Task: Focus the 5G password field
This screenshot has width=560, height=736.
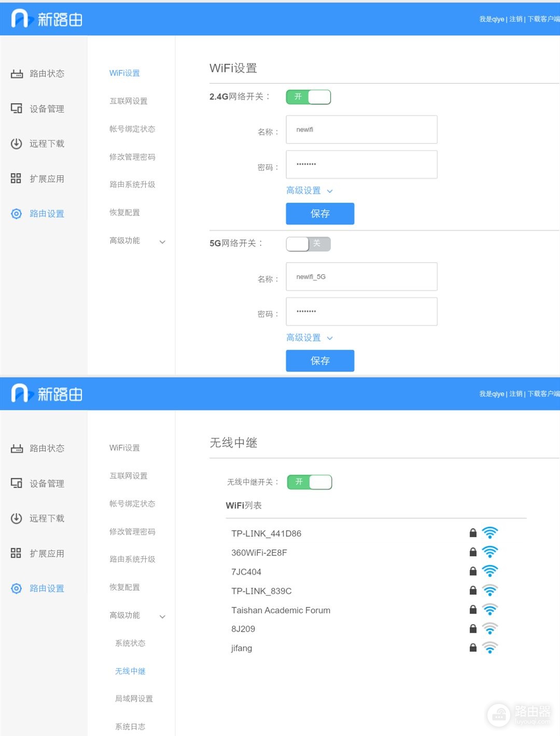Action: coord(361,312)
